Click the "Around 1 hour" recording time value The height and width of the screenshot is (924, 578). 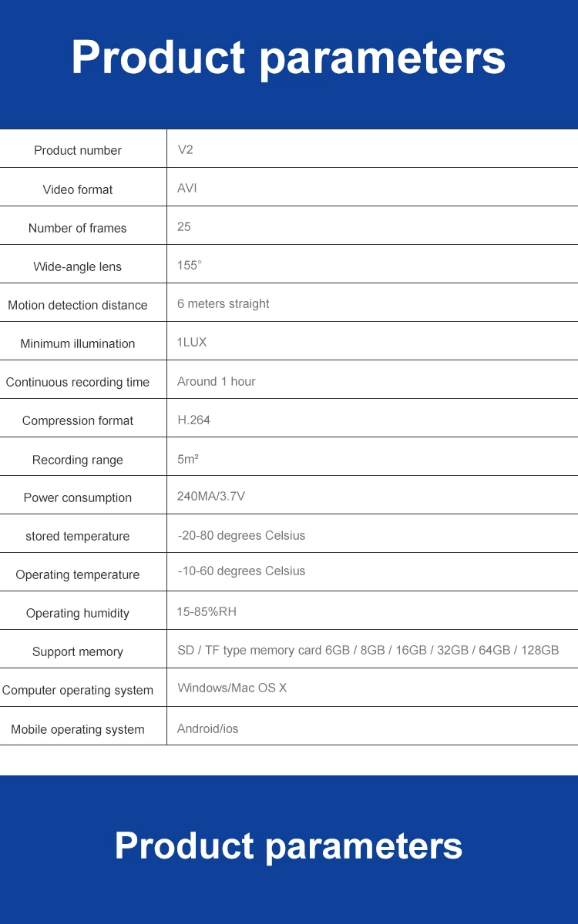pos(217,381)
